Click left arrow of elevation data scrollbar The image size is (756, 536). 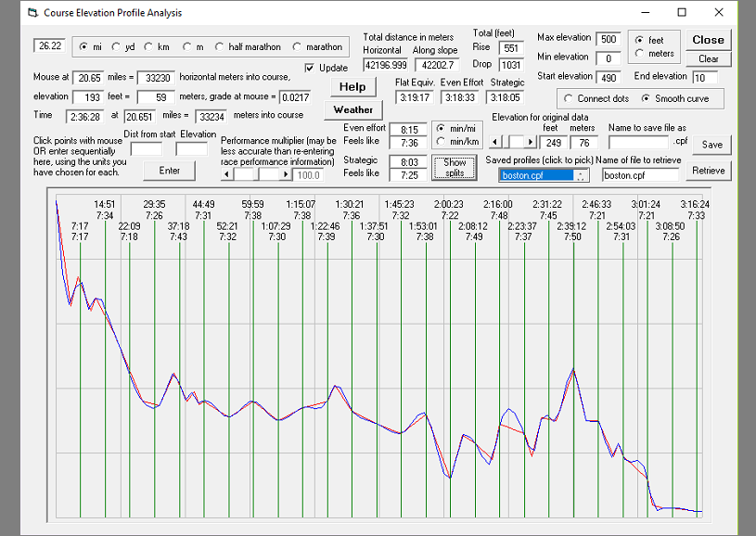point(493,142)
